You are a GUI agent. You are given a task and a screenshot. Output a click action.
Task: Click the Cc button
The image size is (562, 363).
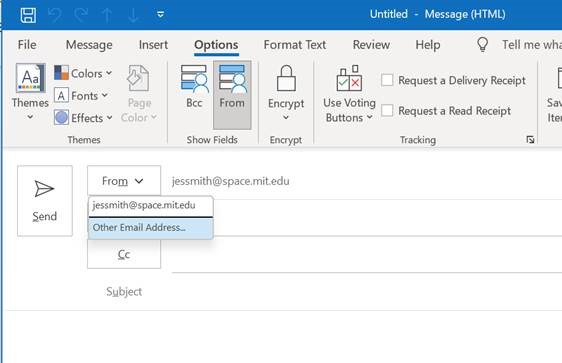click(x=124, y=254)
